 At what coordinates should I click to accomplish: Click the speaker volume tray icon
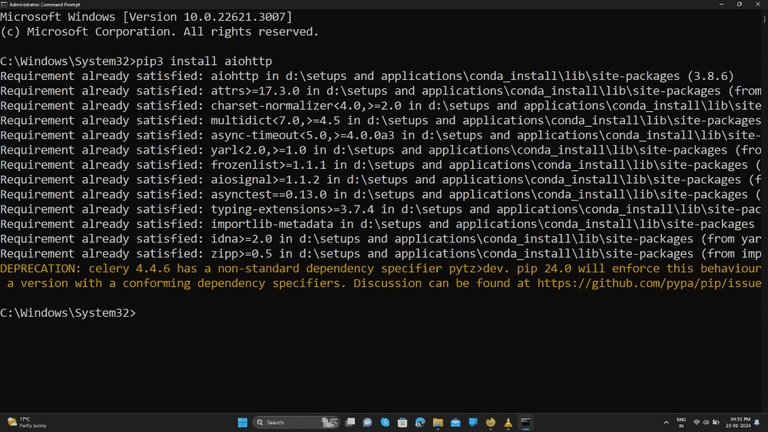(706, 422)
